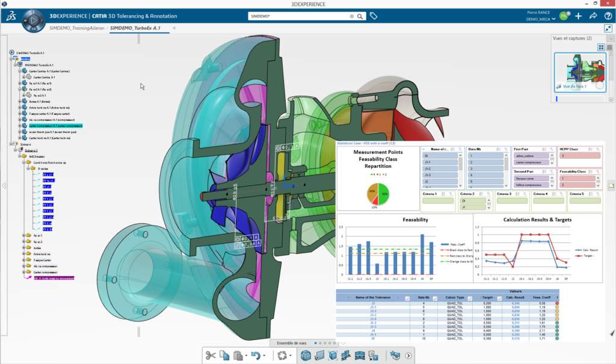The width and height of the screenshot is (616, 364).
Task: Open the Undo history dropdown arrow
Action: click(264, 356)
